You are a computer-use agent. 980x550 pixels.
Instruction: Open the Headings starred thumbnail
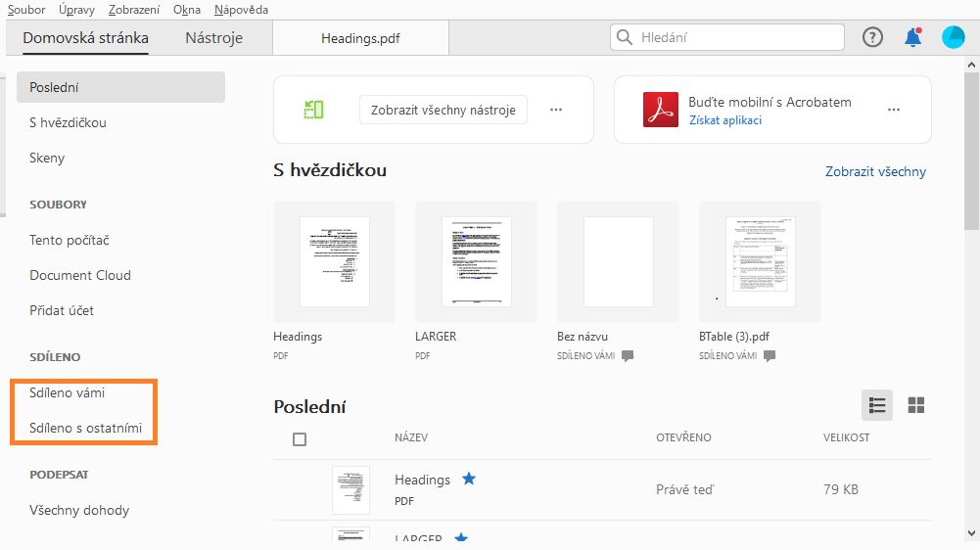[x=335, y=261]
